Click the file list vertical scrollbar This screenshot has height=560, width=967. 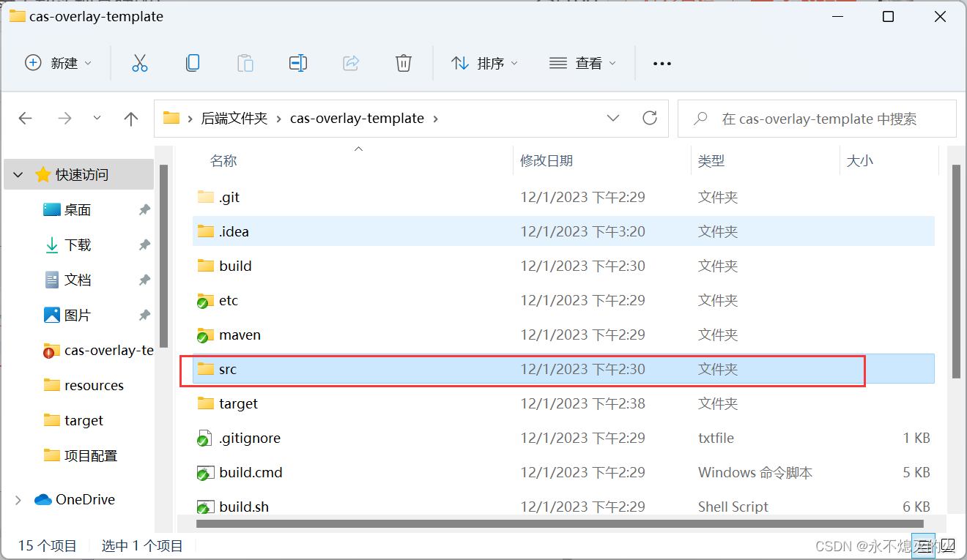(956, 271)
